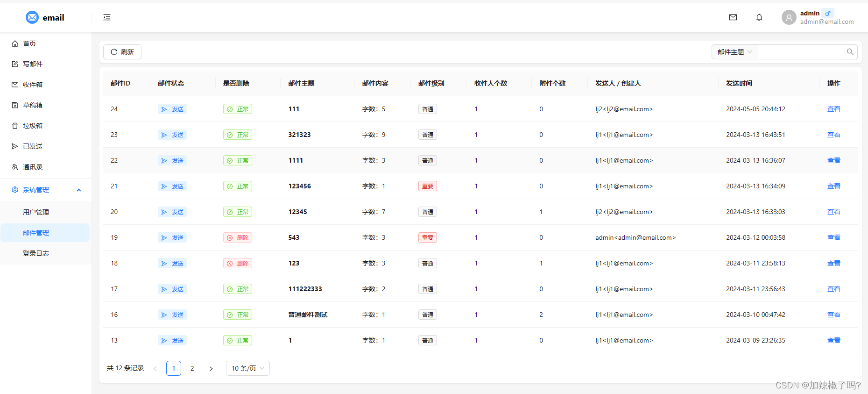Click the trash icon beside 垃圾箱
The height and width of the screenshot is (394, 868).
point(15,126)
